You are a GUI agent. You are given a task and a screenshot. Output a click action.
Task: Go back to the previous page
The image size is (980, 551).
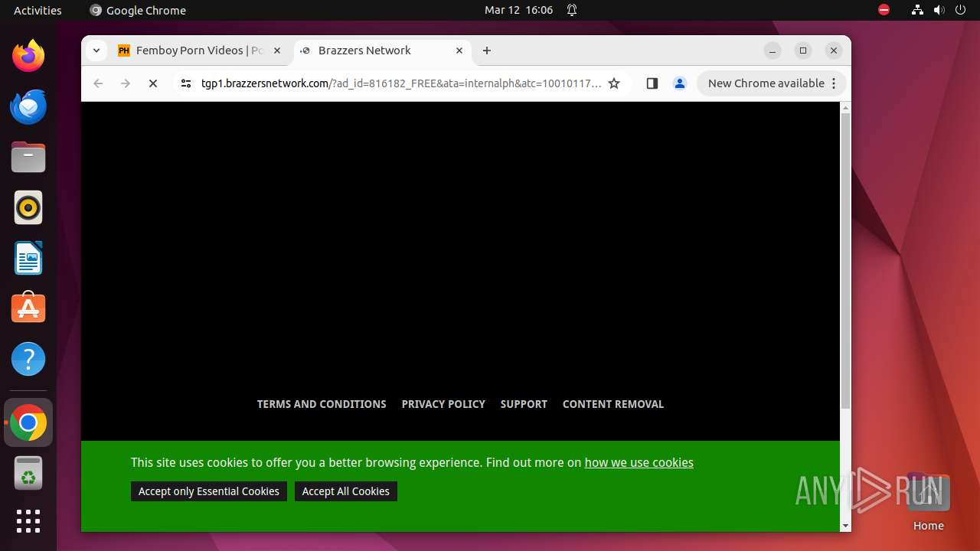tap(98, 83)
